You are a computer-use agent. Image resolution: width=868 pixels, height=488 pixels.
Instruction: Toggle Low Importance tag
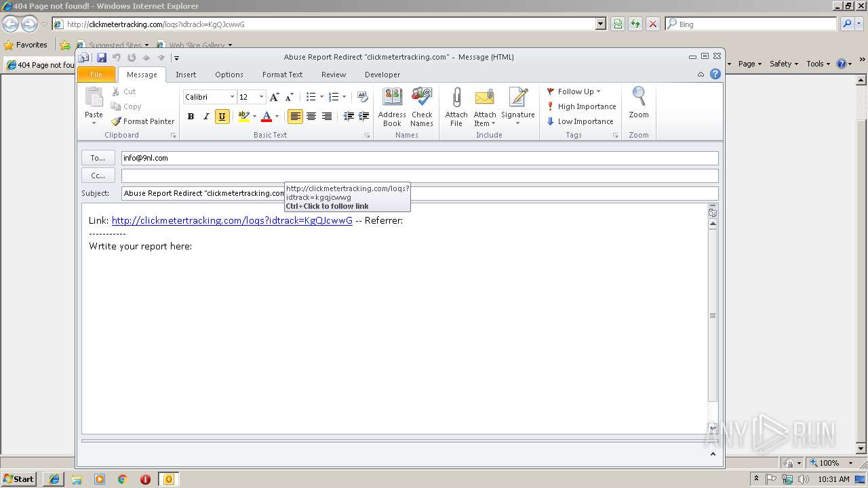click(x=580, y=121)
